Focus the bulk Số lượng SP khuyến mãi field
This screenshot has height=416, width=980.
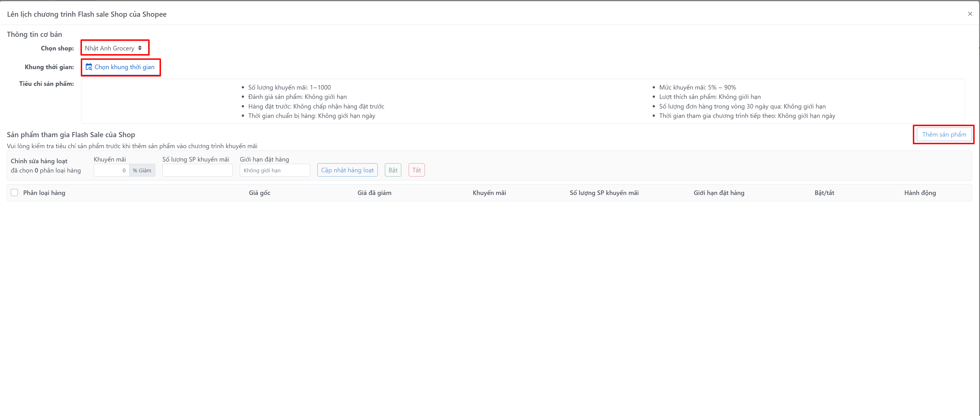pos(197,170)
